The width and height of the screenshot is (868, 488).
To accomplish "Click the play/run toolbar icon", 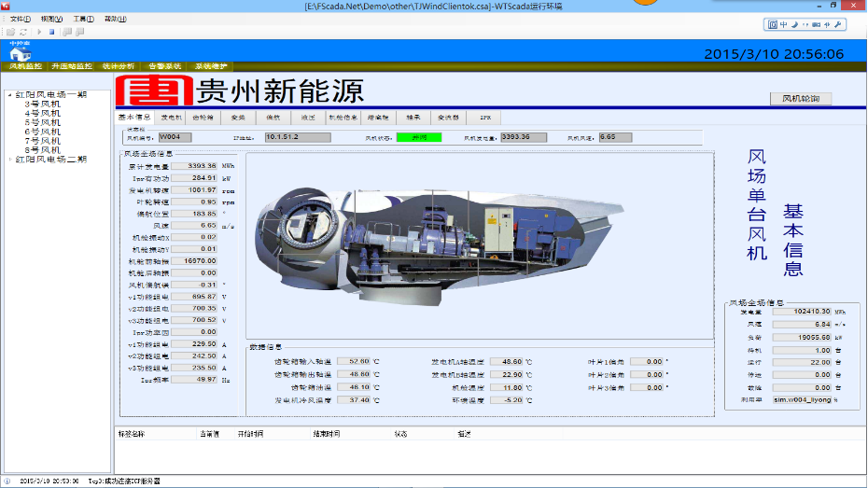I will point(39,32).
